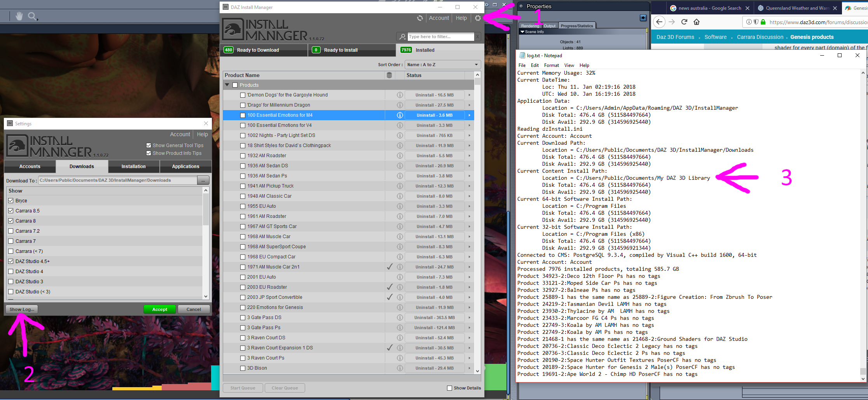Open the Format menu in Notepad
This screenshot has height=400, width=868.
pyautogui.click(x=551, y=65)
